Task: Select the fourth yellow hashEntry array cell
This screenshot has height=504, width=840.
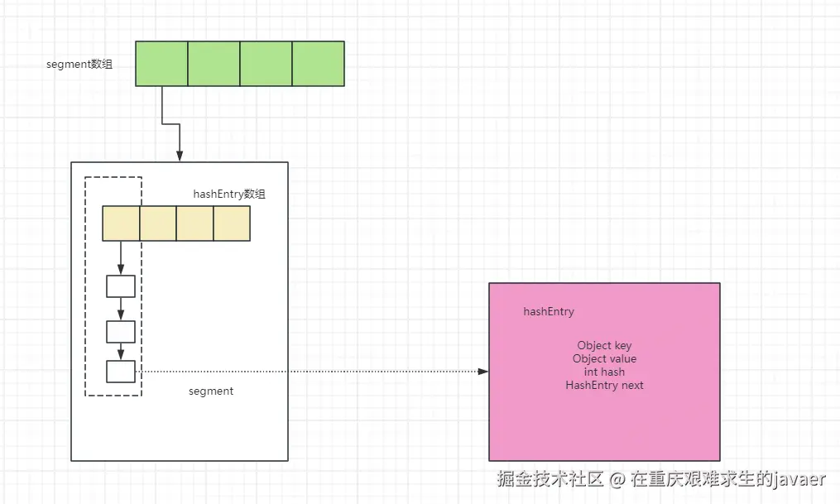Action: click(x=232, y=223)
